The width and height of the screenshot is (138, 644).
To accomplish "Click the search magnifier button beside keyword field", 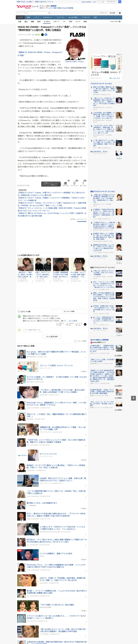I will click(x=49, y=13).
